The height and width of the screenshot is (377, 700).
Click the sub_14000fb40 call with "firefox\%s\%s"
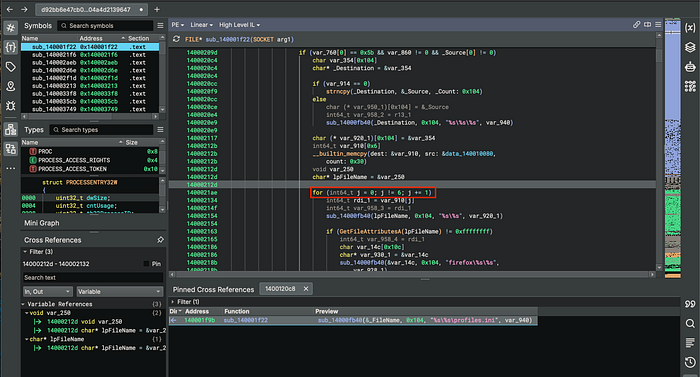pyautogui.click(x=419, y=263)
